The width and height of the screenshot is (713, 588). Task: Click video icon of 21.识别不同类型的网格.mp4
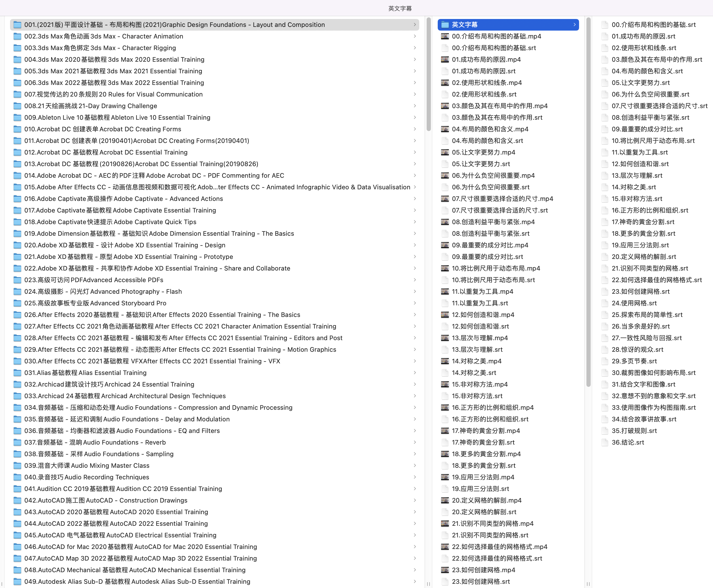(x=445, y=524)
